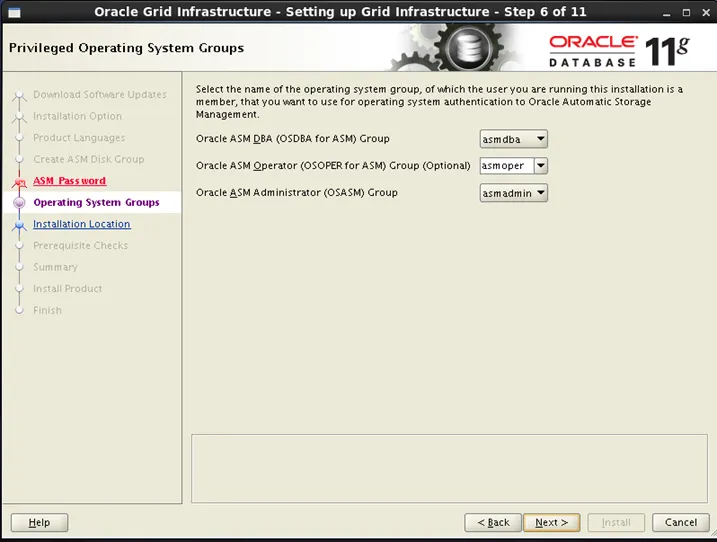This screenshot has width=717, height=542.
Task: Close the installer window
Action: [x=706, y=13]
